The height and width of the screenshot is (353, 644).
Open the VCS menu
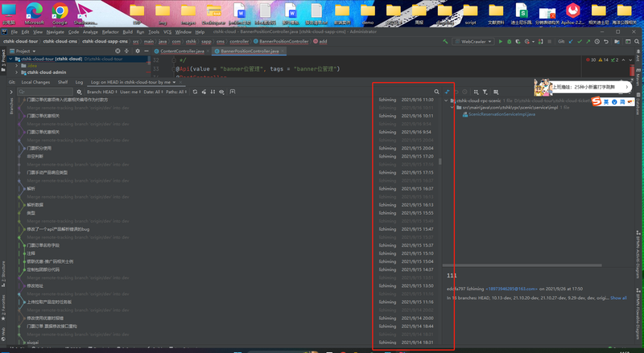167,31
